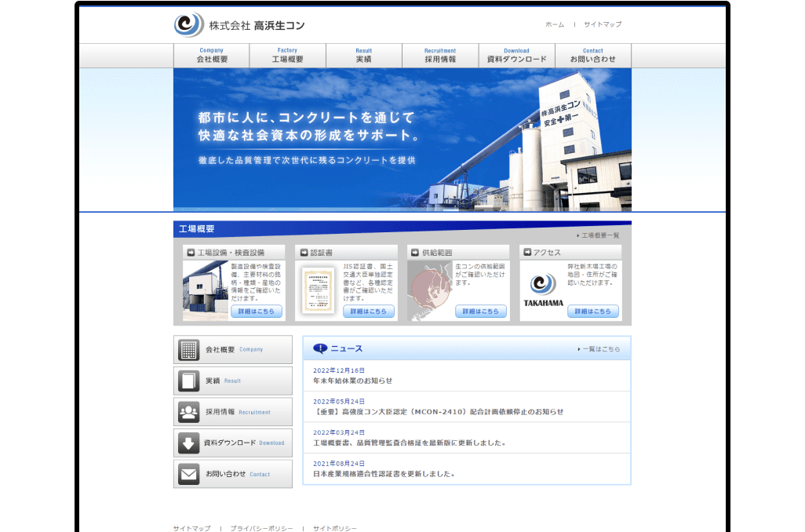Open the 高強度コン大臣認定 (MCON-2410) news item

pos(439,412)
